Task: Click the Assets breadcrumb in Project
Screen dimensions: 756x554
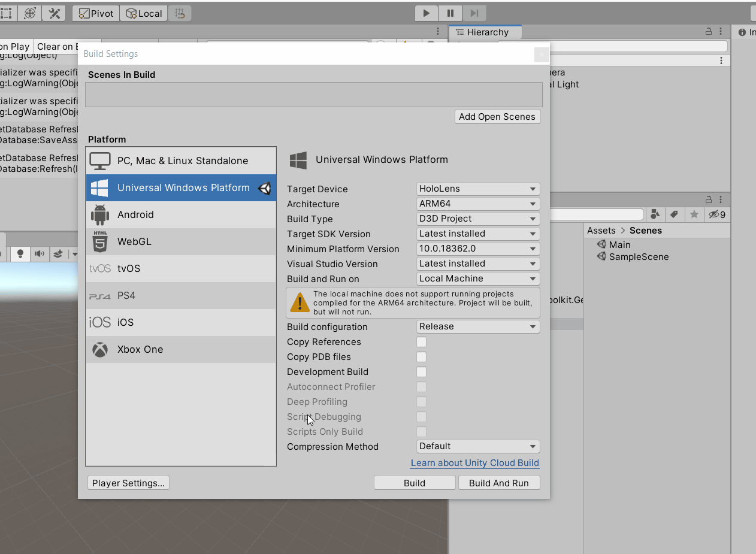Action: [x=601, y=231]
